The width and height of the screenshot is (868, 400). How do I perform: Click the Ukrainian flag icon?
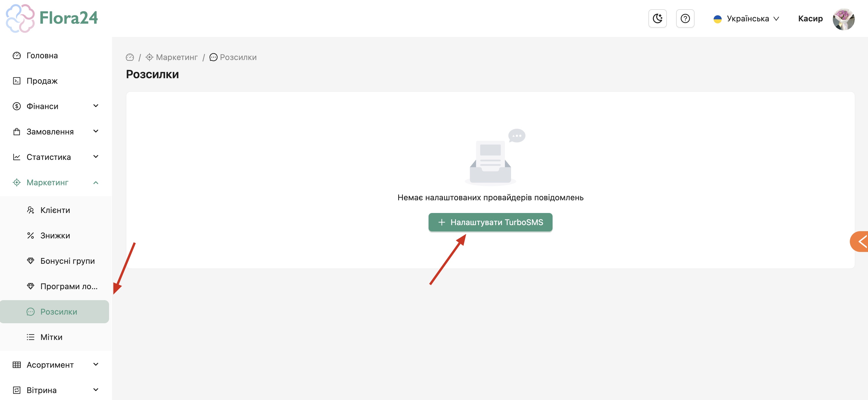coord(717,19)
